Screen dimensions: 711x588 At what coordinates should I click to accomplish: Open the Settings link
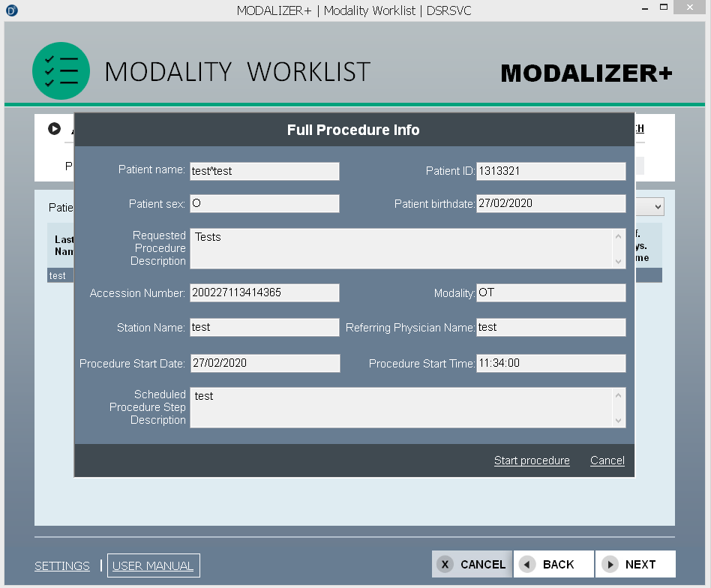pyautogui.click(x=62, y=565)
